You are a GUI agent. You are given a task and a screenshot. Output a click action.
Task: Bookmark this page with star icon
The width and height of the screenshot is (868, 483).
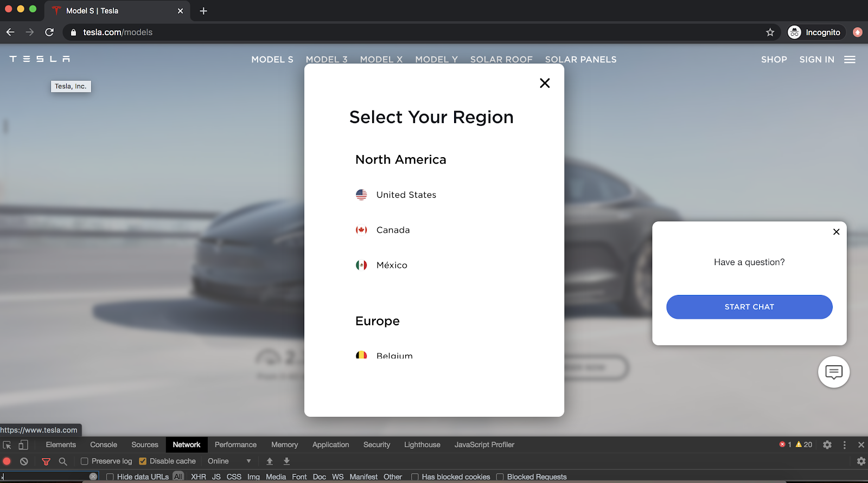point(770,33)
